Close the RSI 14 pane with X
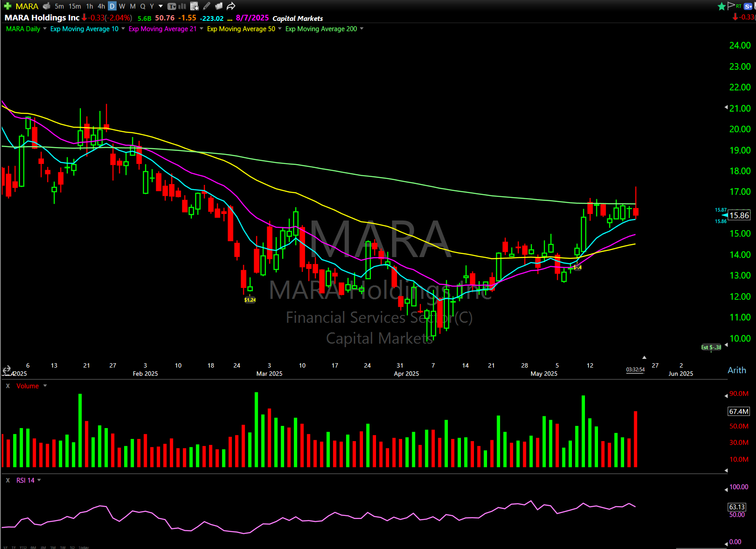The width and height of the screenshot is (756, 549). coord(8,480)
